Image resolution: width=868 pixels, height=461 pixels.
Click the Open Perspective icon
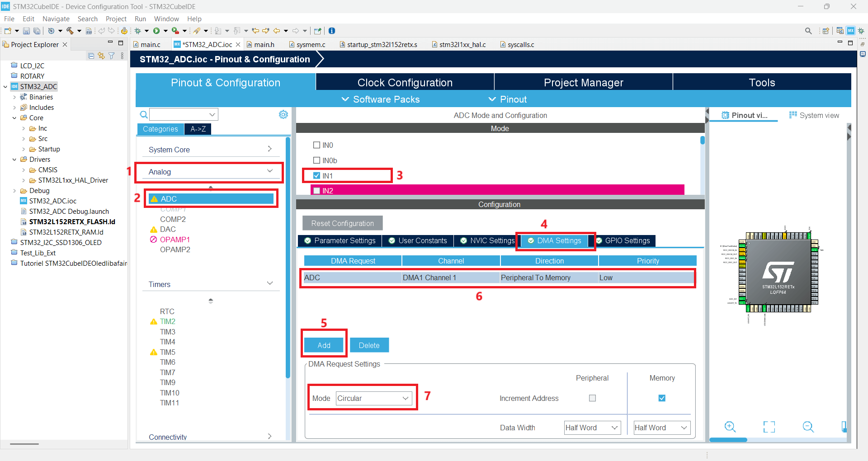click(826, 31)
